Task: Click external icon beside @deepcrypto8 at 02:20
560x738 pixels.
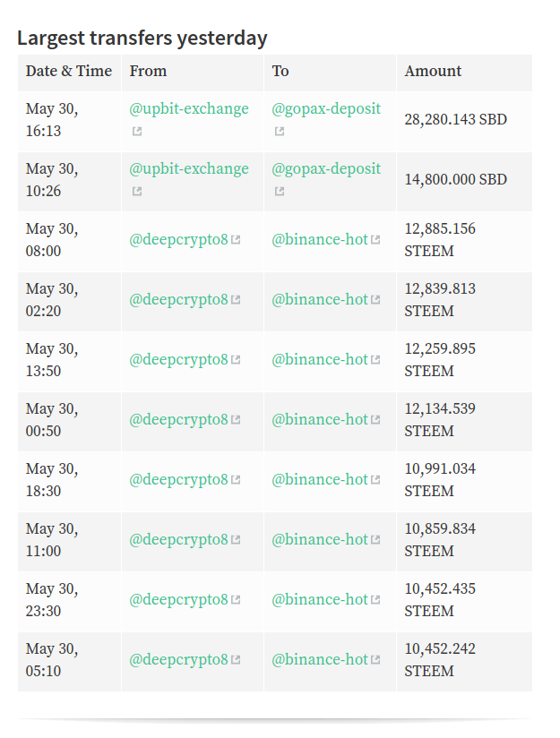Action: click(236, 300)
